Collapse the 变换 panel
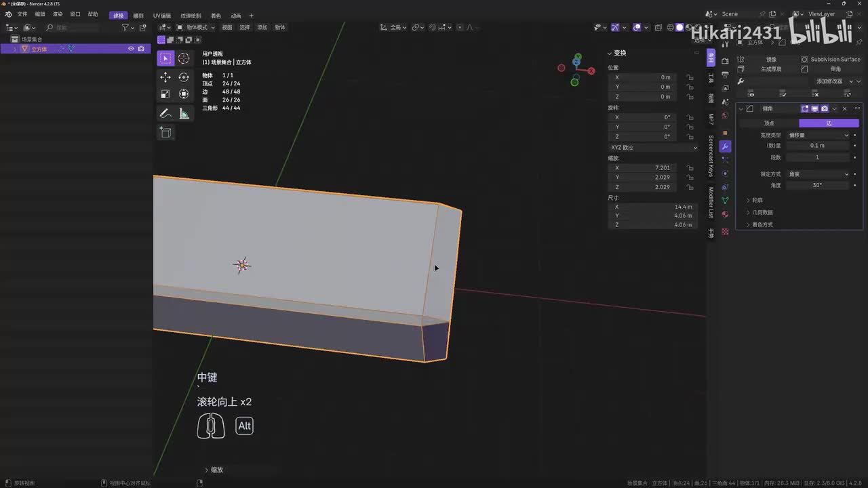Screen dimensions: 868x488 click(617, 53)
